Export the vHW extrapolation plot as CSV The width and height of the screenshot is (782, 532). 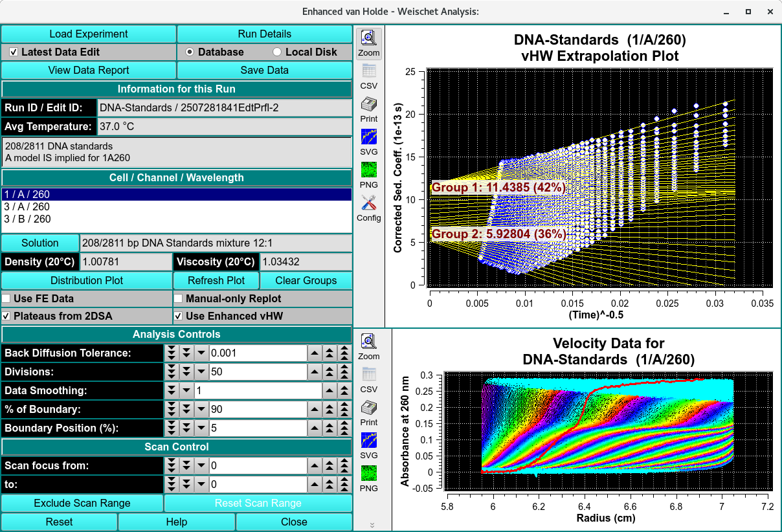click(369, 76)
